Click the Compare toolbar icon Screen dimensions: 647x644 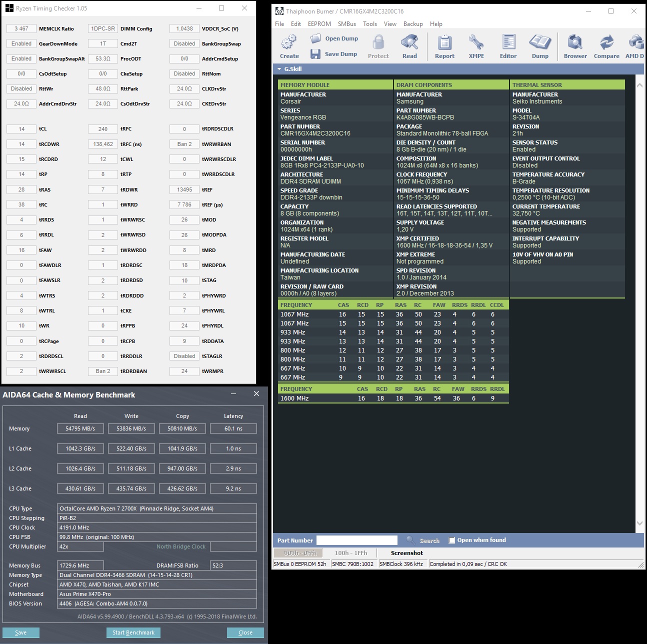pos(606,46)
